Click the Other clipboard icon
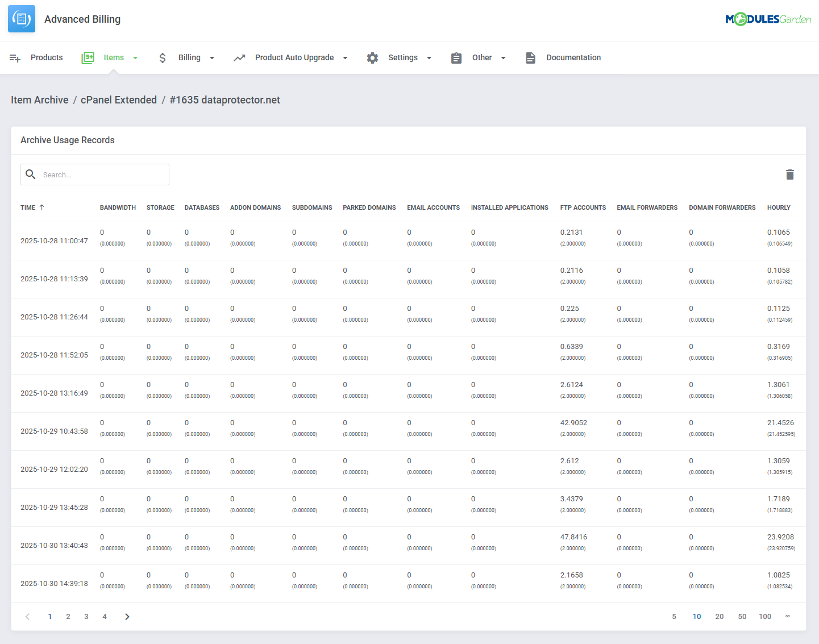The height and width of the screenshot is (644, 819). [x=456, y=57]
